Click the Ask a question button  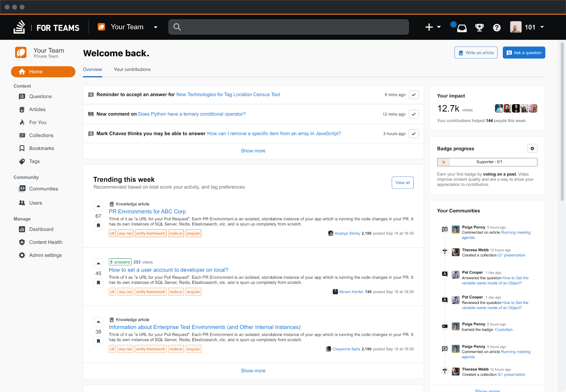[x=524, y=52]
